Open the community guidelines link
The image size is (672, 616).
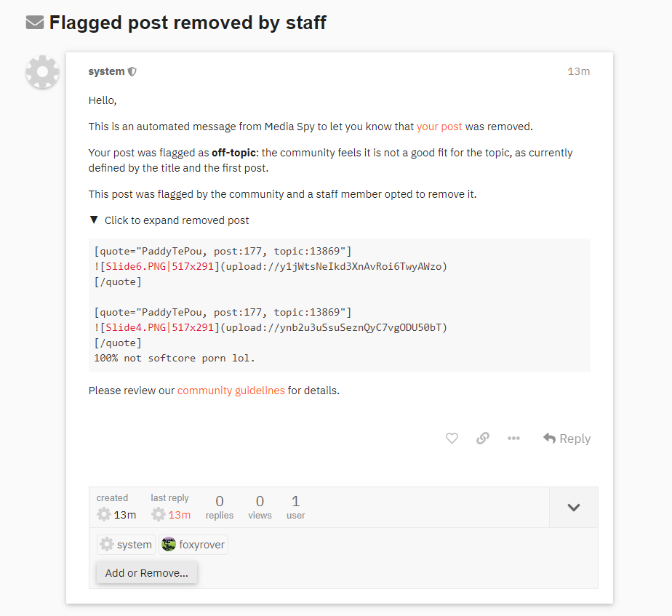[231, 391]
